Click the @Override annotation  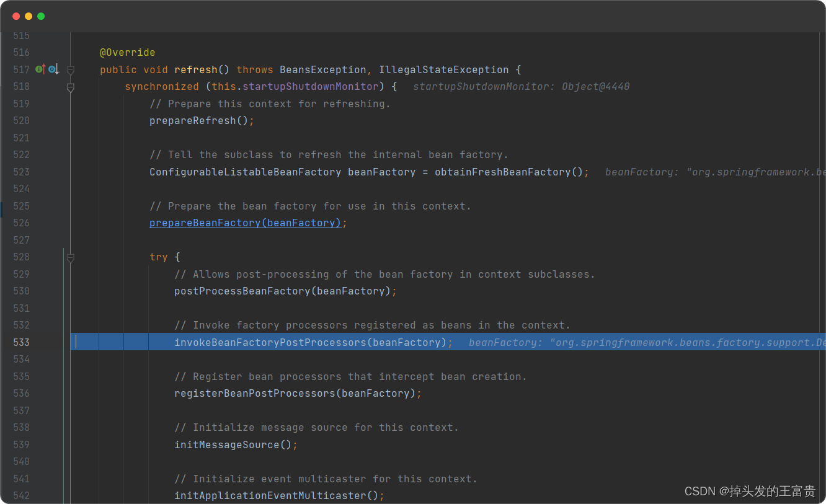tap(128, 53)
